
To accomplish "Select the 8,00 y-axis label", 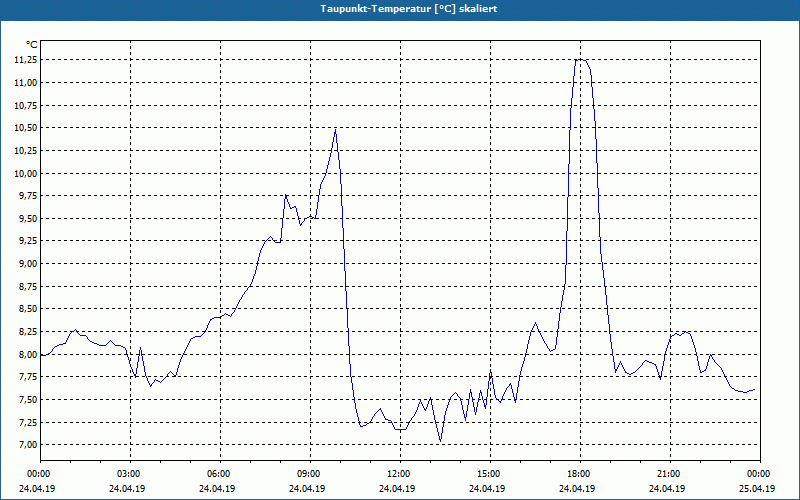I will point(28,355).
